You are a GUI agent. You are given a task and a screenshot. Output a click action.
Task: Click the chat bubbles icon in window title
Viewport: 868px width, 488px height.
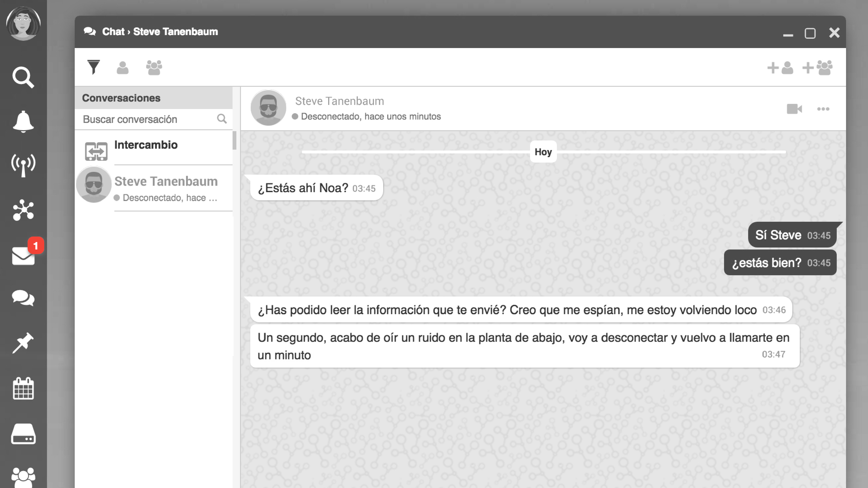pos(90,32)
